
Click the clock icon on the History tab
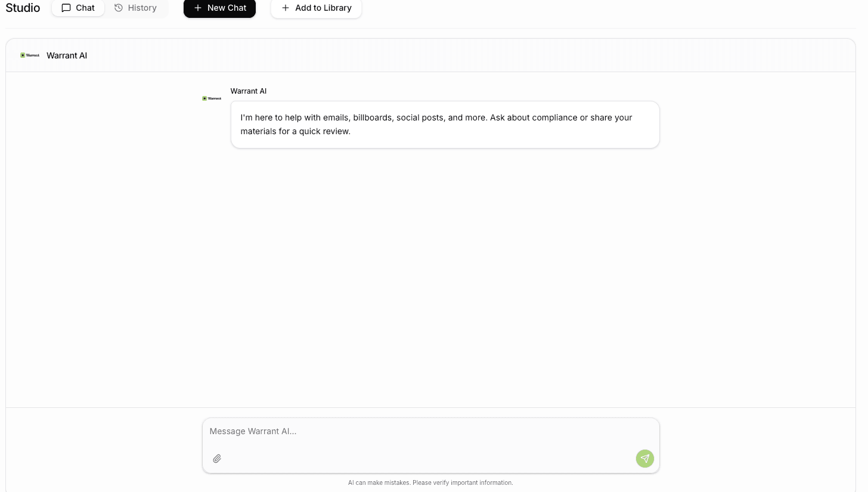coord(120,8)
